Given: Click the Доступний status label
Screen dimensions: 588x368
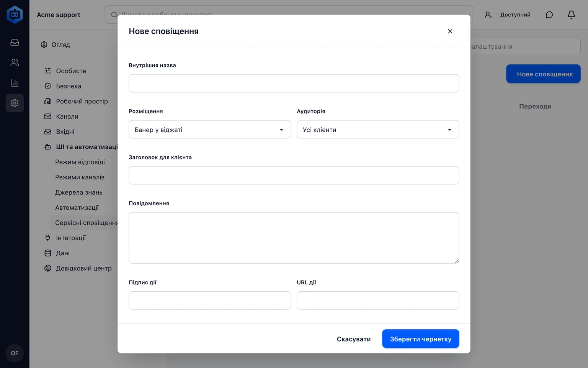Looking at the screenshot, I should click(515, 15).
